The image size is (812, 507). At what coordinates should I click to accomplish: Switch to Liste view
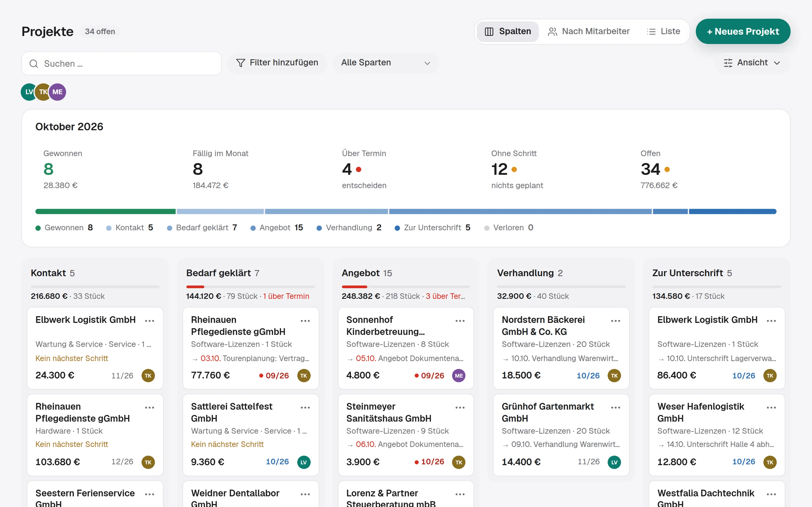(x=663, y=31)
